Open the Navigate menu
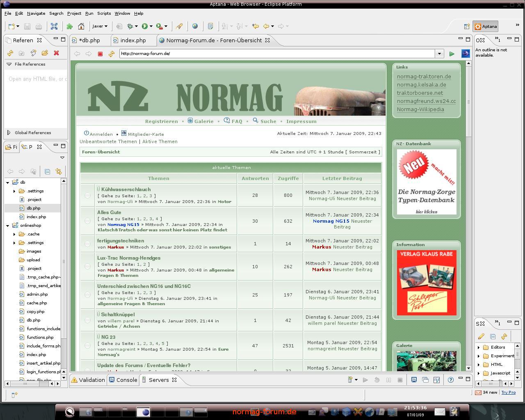Screen dimensions: 525x420 [x=36, y=13]
